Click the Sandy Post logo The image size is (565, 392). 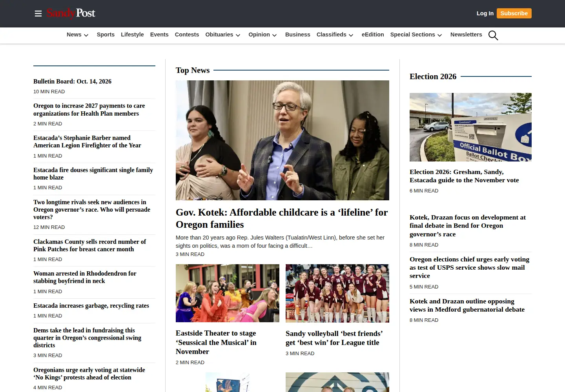coord(71,13)
